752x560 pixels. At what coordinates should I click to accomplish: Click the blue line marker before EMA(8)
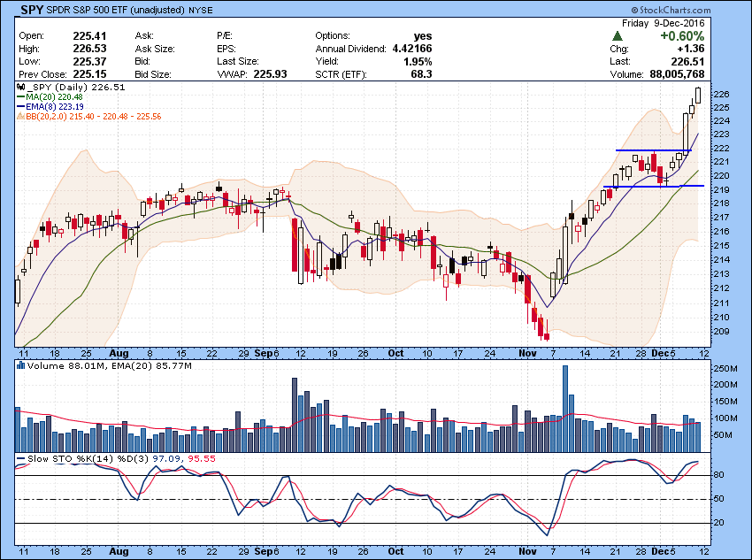(20, 106)
